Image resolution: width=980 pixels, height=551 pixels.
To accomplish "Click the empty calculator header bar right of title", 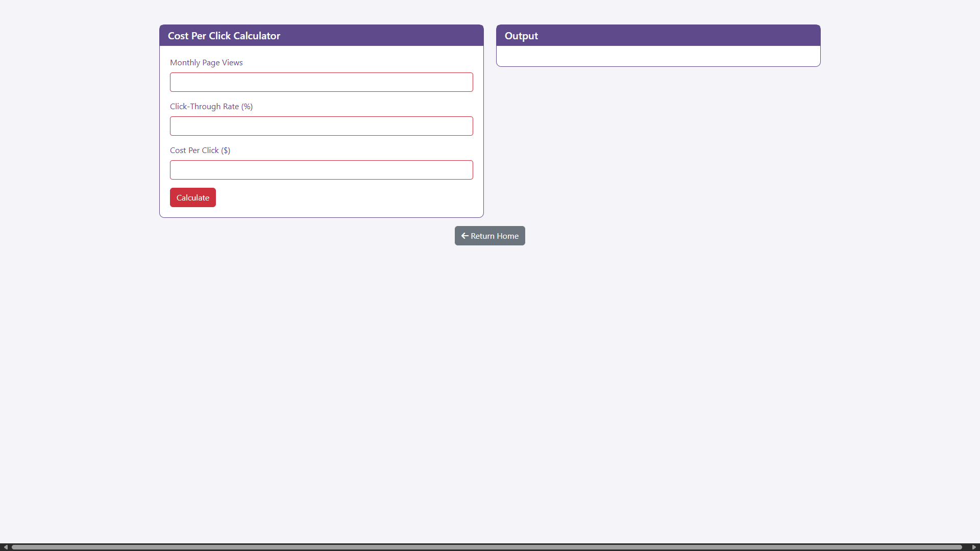I will pos(383,36).
